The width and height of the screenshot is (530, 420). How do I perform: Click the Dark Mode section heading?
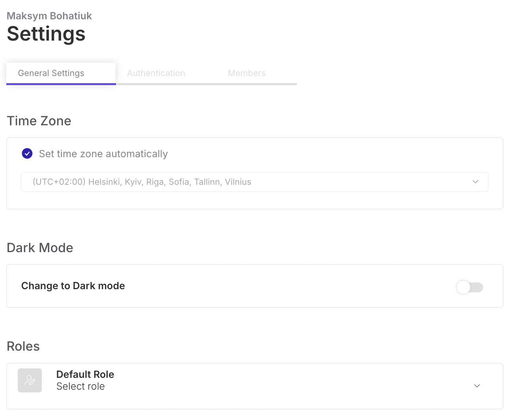tap(40, 248)
